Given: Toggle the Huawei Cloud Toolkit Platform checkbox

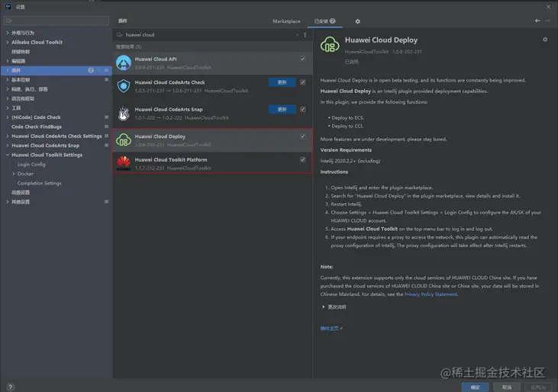Looking at the screenshot, I should [302, 159].
